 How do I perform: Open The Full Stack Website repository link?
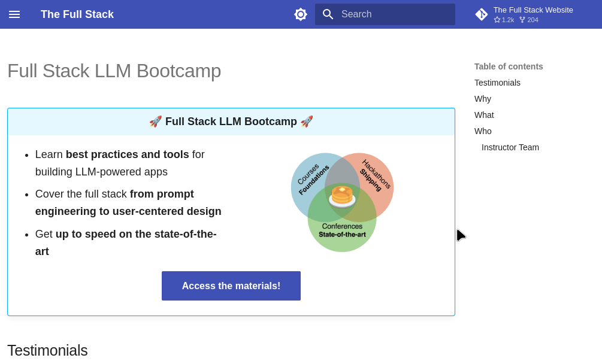[x=533, y=10]
